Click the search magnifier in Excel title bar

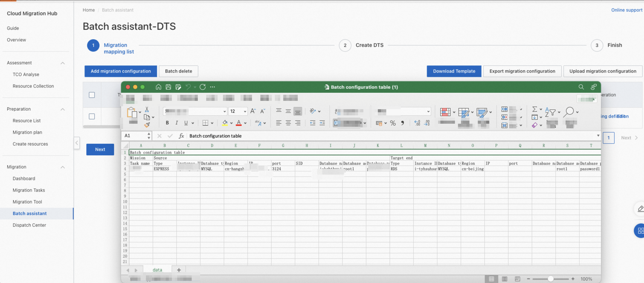coord(581,87)
